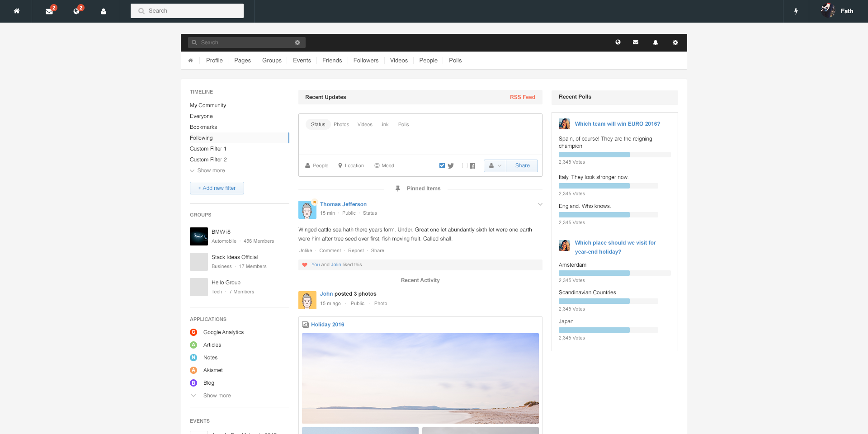Click the lightning bolt icon
The image size is (868, 434).
coord(796,11)
